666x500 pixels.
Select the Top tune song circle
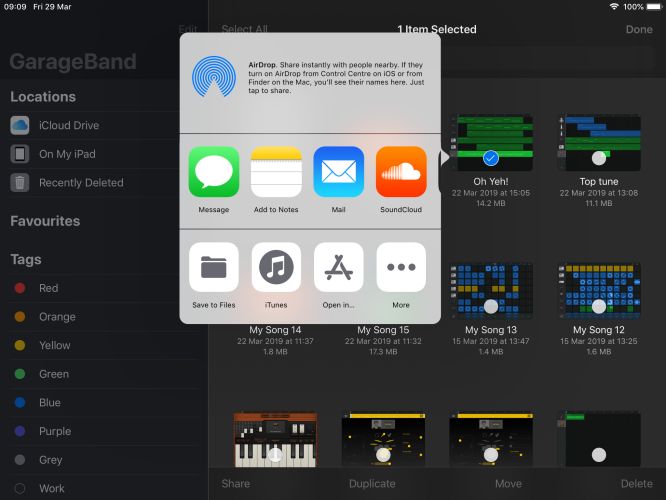pos(598,157)
